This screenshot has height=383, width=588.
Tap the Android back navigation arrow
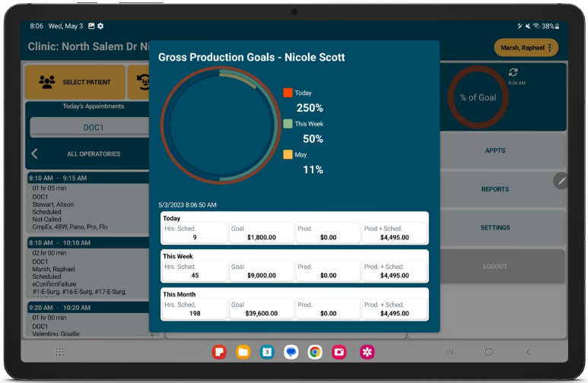(x=529, y=352)
